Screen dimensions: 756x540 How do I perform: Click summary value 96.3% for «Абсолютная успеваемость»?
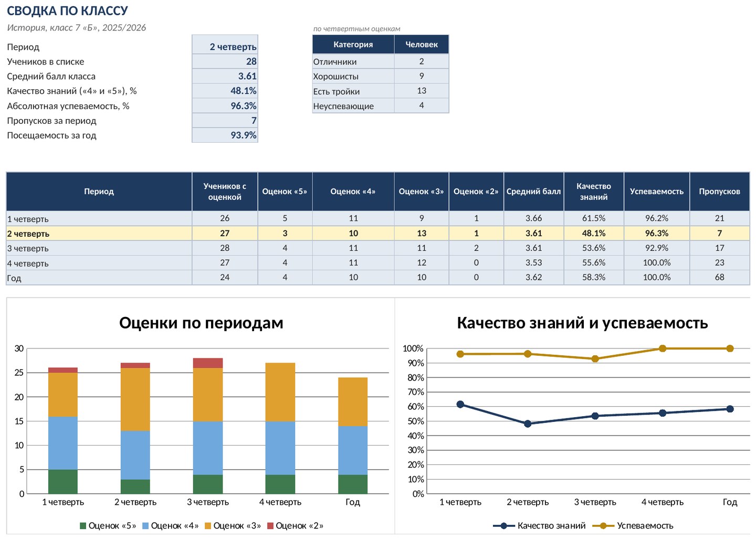(225, 105)
